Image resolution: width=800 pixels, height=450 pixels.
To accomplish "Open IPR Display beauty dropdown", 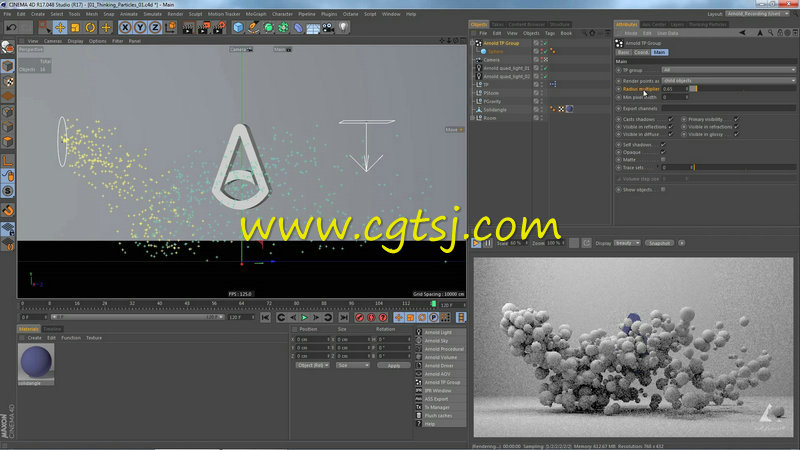I will (627, 243).
